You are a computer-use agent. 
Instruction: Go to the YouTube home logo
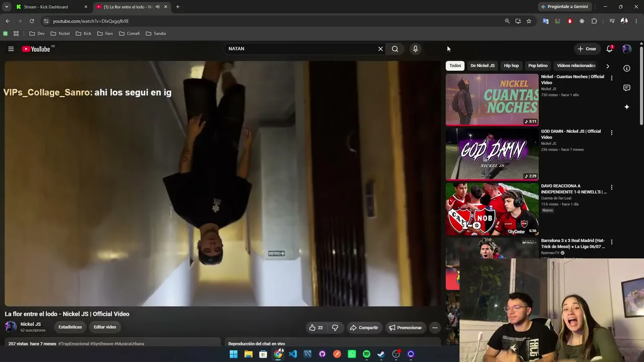(36, 49)
